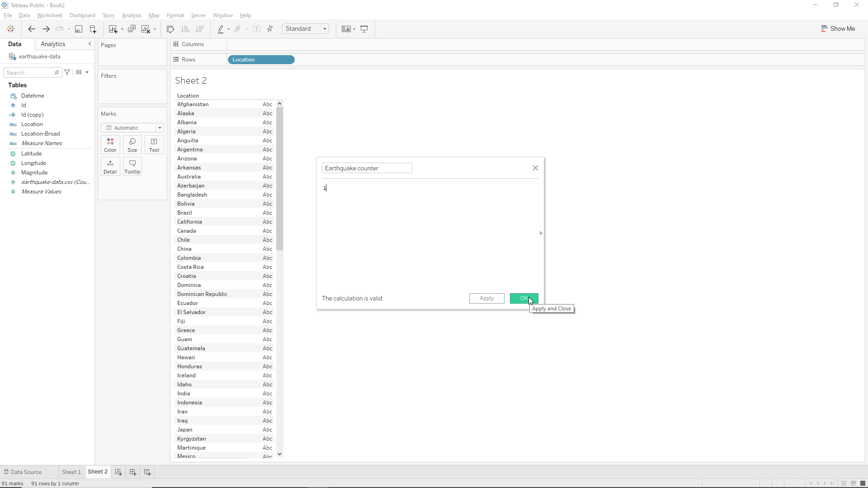Open the Analysis menu
Screen dimensions: 868x488
pyautogui.click(x=132, y=15)
